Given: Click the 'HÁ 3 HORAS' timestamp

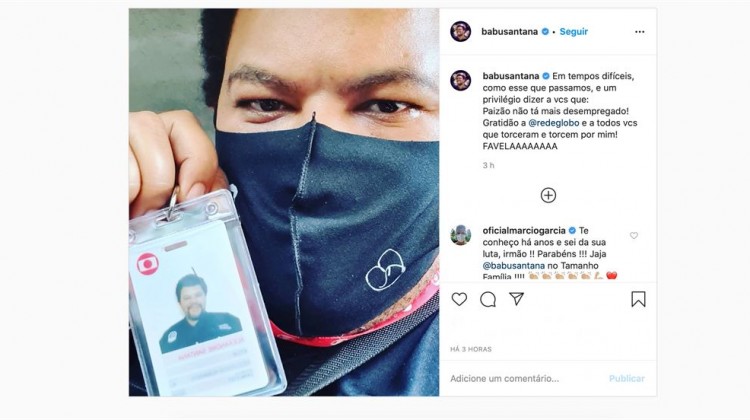Looking at the screenshot, I should [471, 349].
